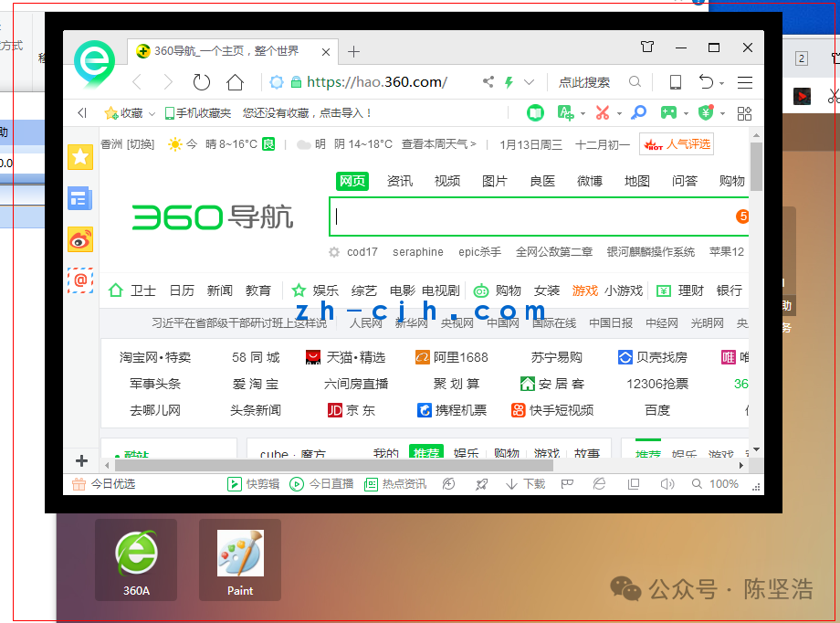Click the vertical scrollbar thumb
The height and width of the screenshot is (623, 840).
[756, 166]
